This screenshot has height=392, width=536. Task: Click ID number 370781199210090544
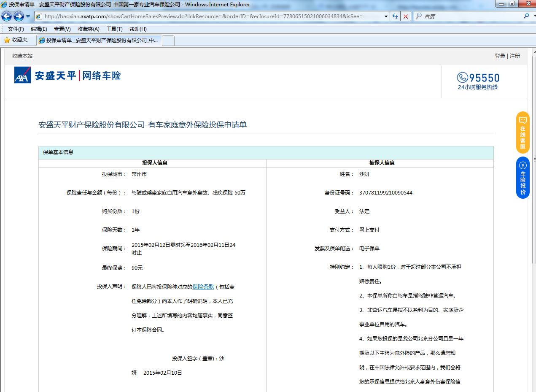click(x=386, y=193)
